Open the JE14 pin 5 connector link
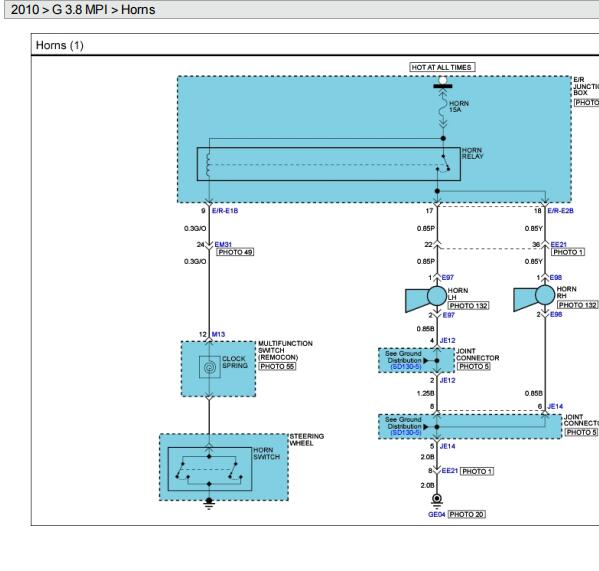The image size is (599, 571). pos(447,446)
